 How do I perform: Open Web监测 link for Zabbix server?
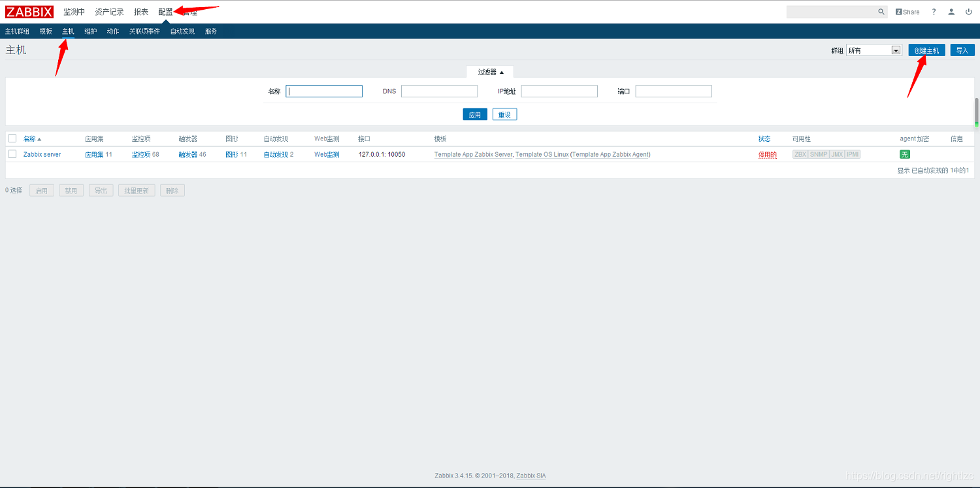[327, 155]
